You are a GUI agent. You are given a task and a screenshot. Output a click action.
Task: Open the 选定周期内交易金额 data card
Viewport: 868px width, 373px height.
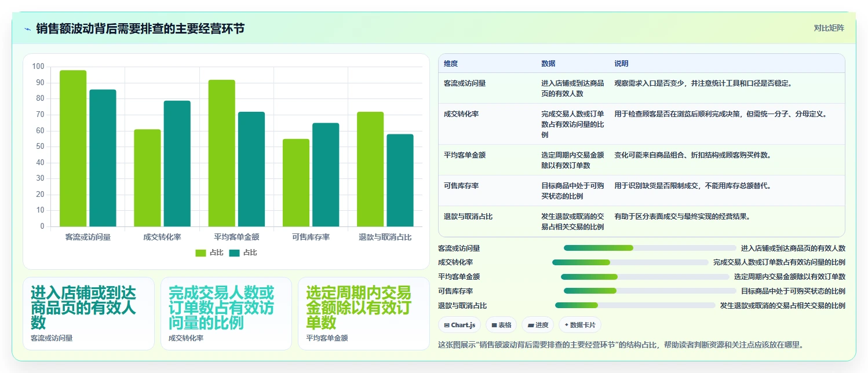pos(363,313)
